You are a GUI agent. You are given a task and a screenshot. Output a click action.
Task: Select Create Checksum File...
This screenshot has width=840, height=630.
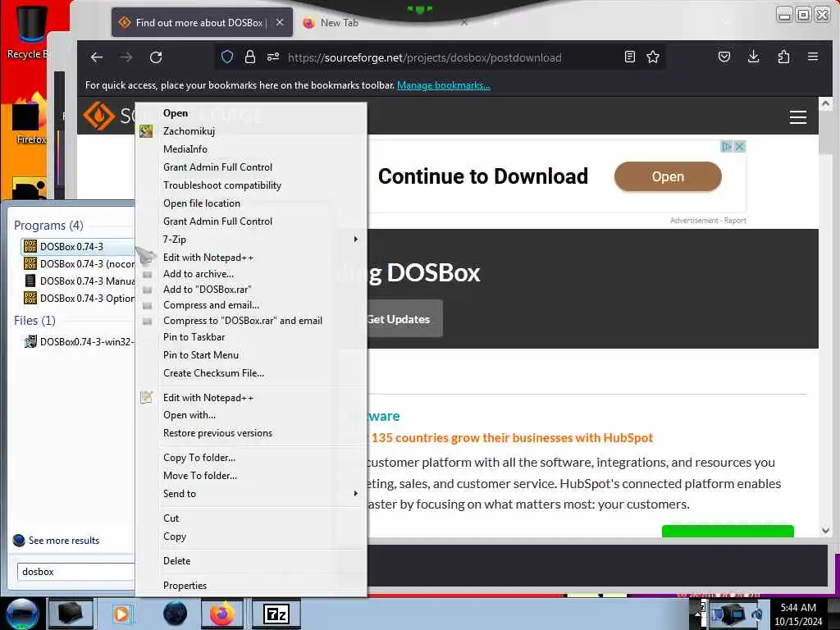click(x=214, y=373)
